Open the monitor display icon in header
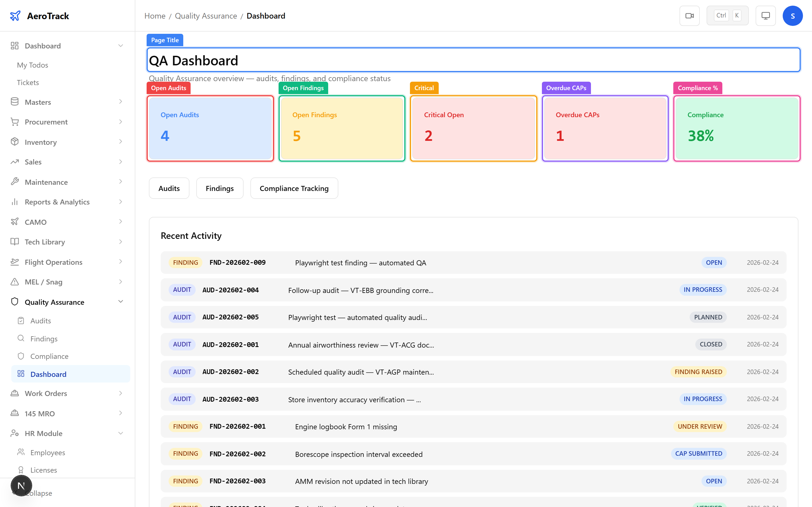 [x=765, y=15]
